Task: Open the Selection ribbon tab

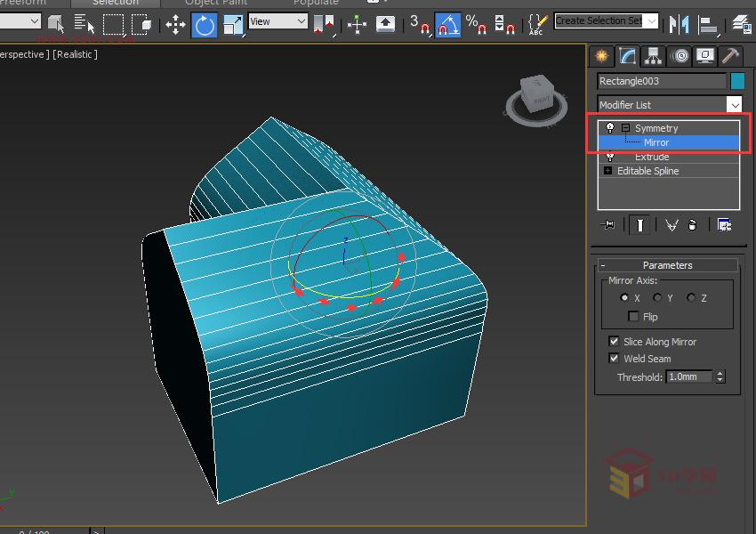Action: pos(116,3)
